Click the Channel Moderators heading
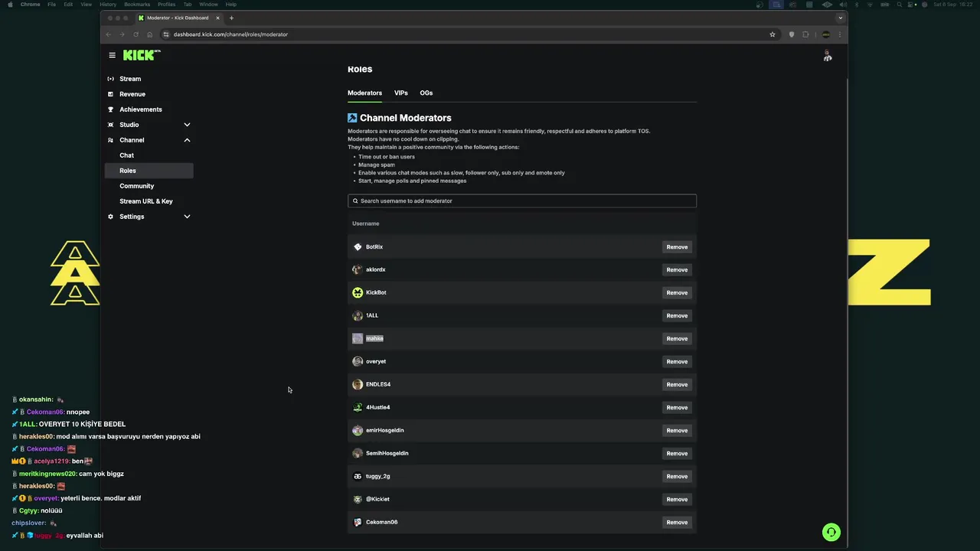Screen dimensions: 980x551 [x=406, y=118]
